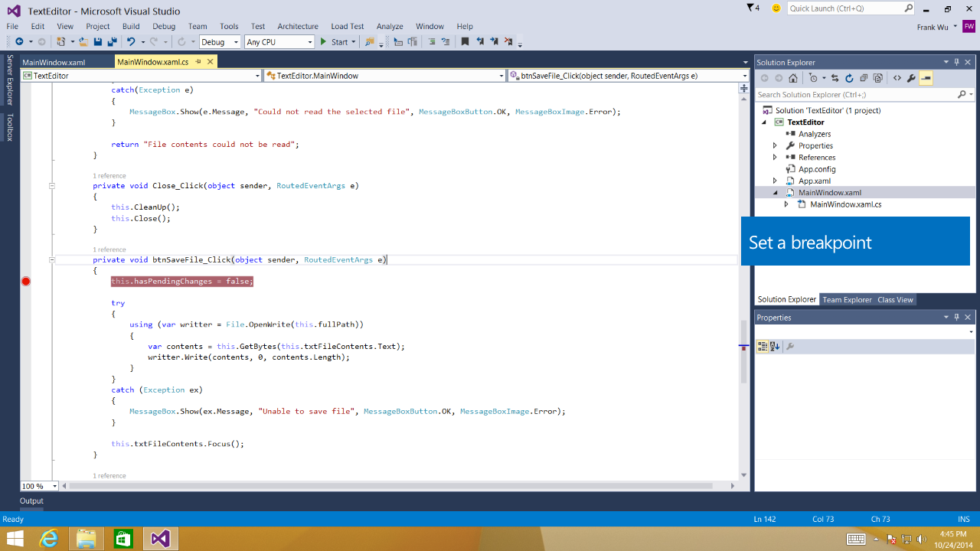
Task: Click the Find in Files toolbar icon
Action: (x=370, y=42)
